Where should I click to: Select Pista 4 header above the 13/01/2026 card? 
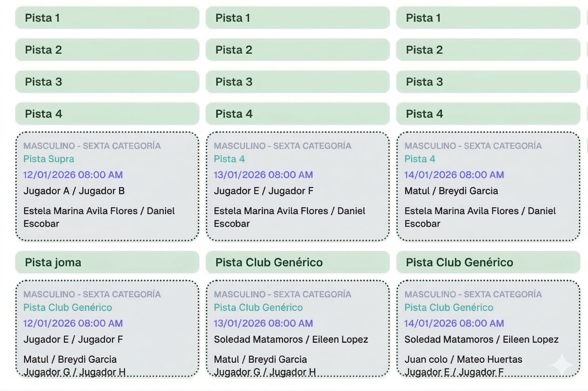click(297, 114)
